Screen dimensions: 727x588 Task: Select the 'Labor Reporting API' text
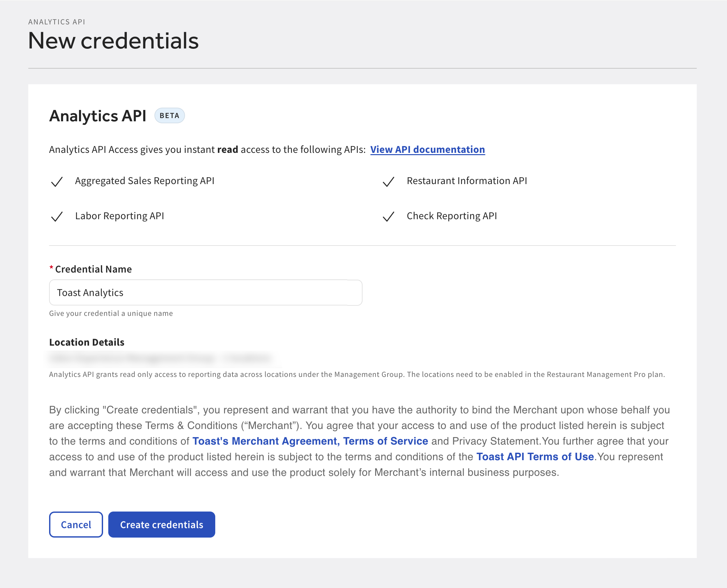click(120, 216)
